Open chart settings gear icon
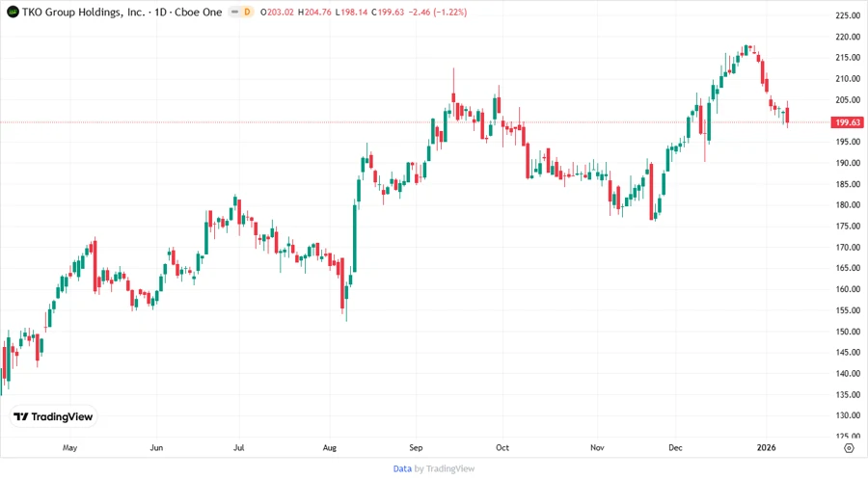The width and height of the screenshot is (868, 480). [x=849, y=448]
